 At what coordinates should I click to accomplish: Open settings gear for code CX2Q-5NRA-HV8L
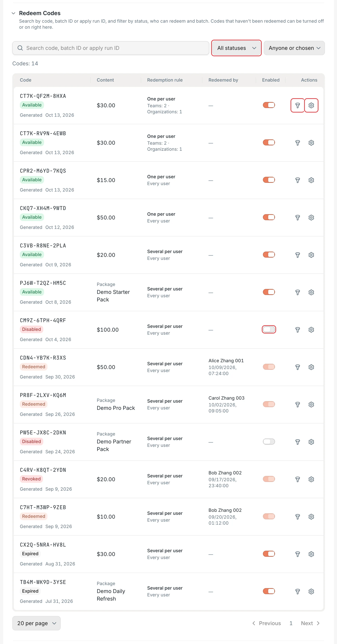coord(311,554)
